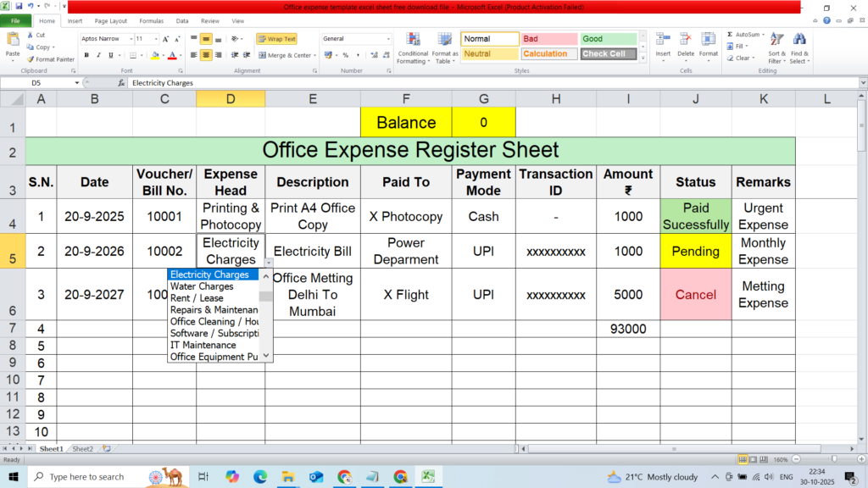Toggle Italic formatting in Font group
This screenshot has width=868, height=488.
(x=98, y=55)
